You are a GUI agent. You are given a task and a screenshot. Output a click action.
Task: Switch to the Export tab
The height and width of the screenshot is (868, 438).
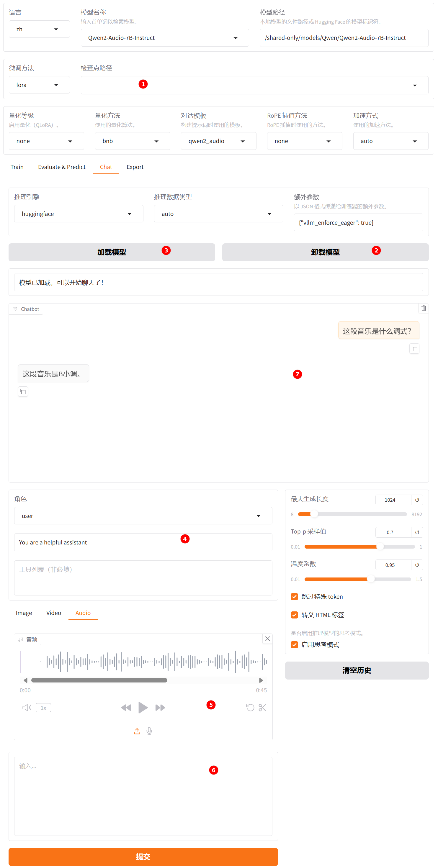click(135, 167)
